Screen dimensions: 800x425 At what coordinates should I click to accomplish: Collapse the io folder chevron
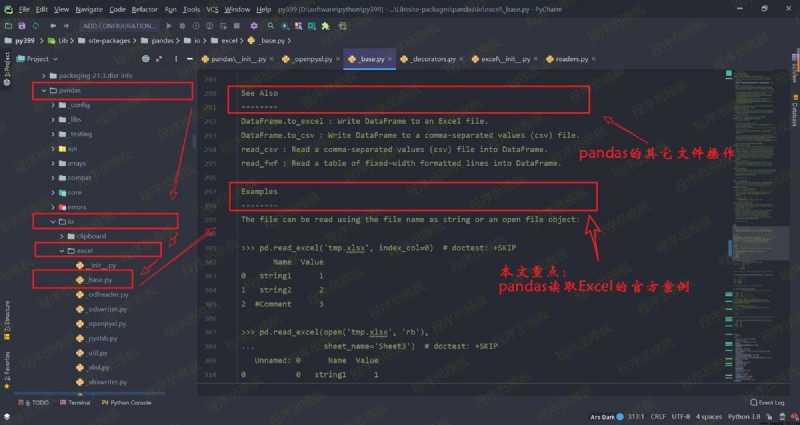[x=53, y=221]
